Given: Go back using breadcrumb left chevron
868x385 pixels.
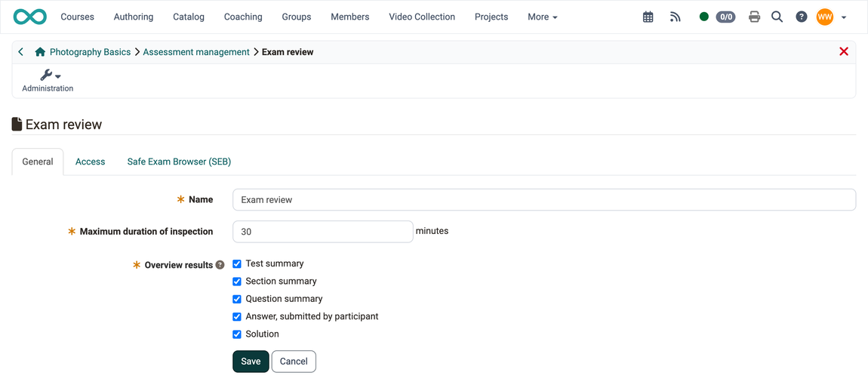Looking at the screenshot, I should [x=20, y=52].
